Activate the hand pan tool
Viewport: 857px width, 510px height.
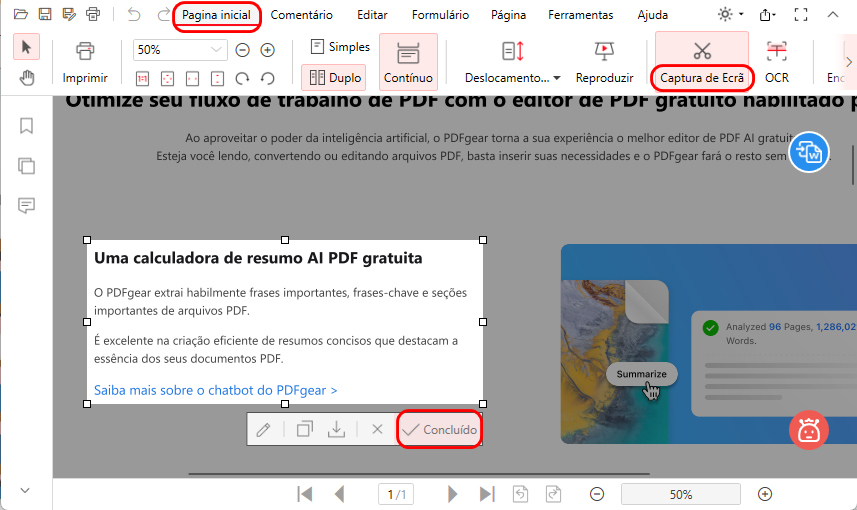point(26,78)
